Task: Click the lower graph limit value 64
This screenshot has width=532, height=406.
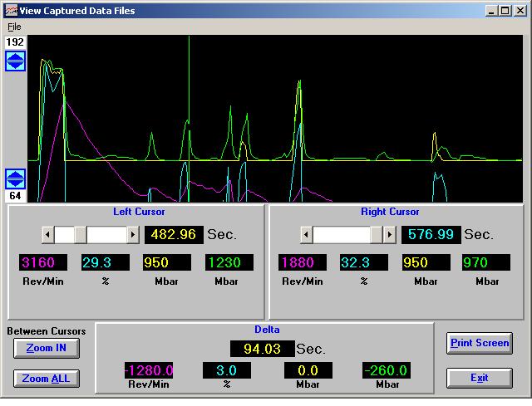Action: 15,196
